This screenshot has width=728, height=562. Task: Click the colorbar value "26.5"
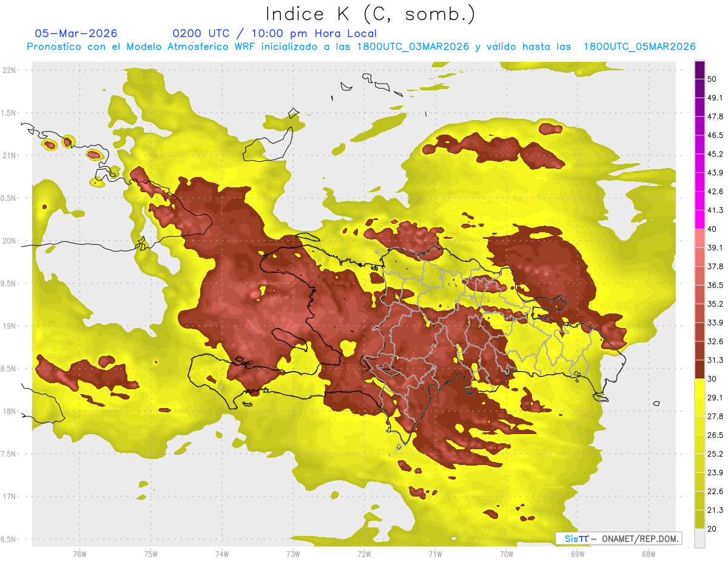(715, 435)
